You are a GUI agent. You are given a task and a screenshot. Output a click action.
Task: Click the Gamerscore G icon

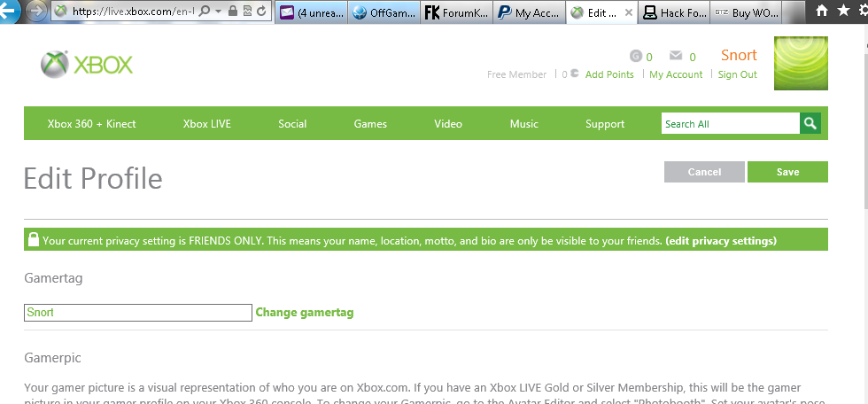(x=636, y=56)
